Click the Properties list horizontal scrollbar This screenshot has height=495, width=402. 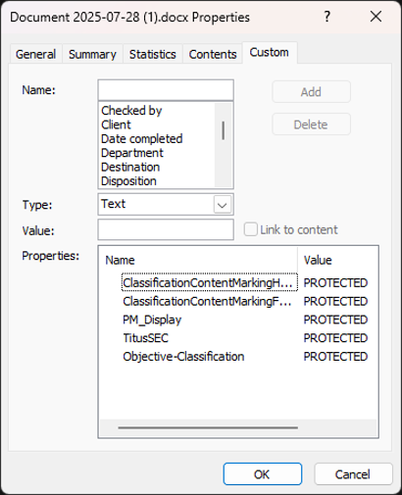tap(208, 427)
